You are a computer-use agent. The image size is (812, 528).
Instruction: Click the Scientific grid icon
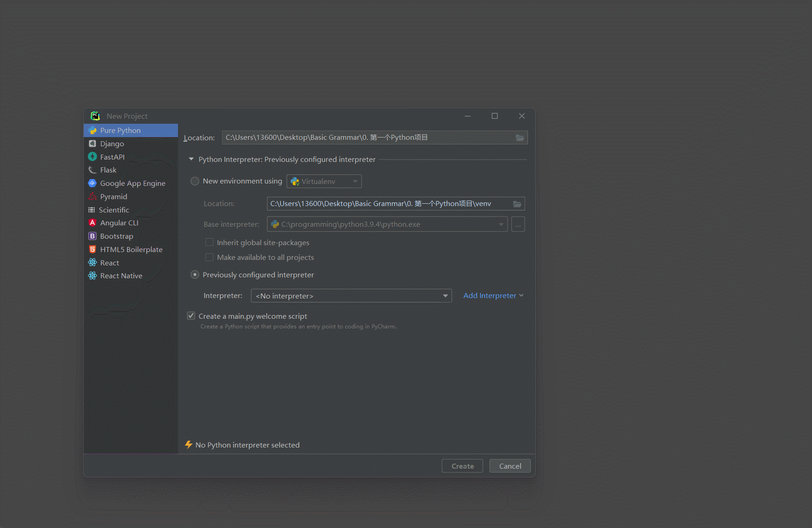91,210
